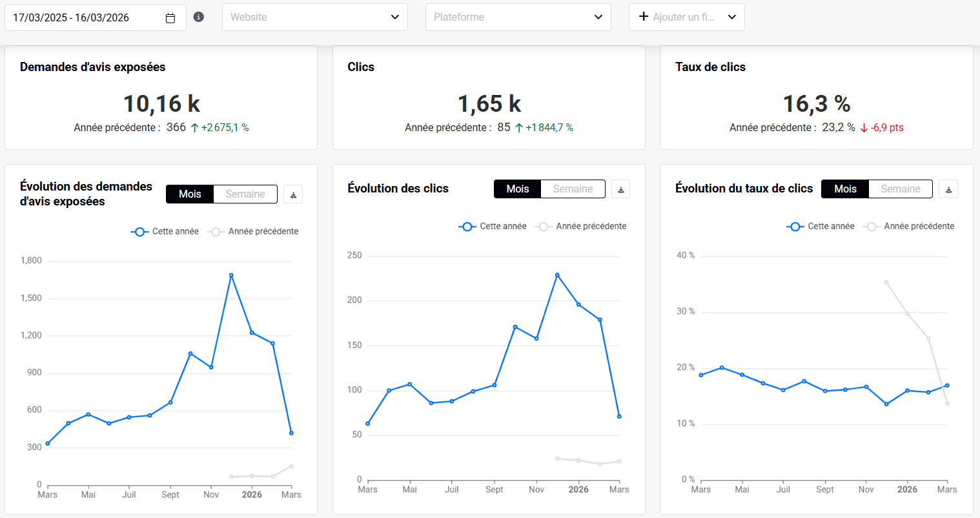The image size is (980, 518).
Task: Open the Website dropdown filter
Action: (315, 17)
